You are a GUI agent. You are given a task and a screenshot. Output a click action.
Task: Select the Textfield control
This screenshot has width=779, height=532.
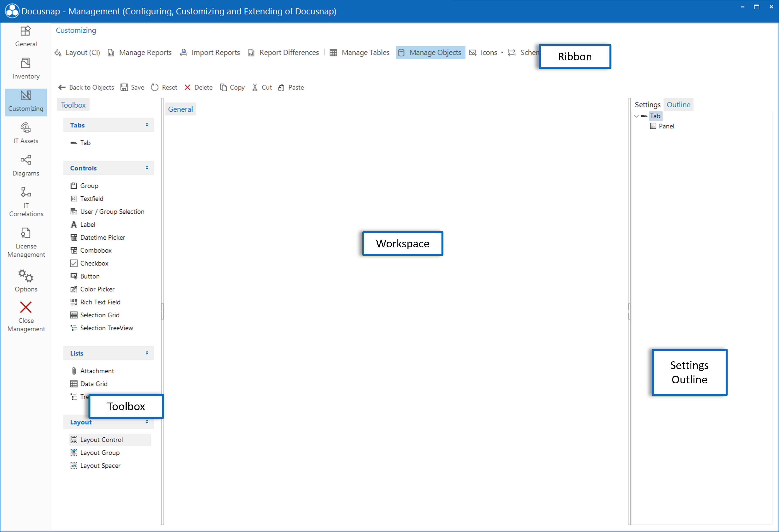(x=87, y=199)
